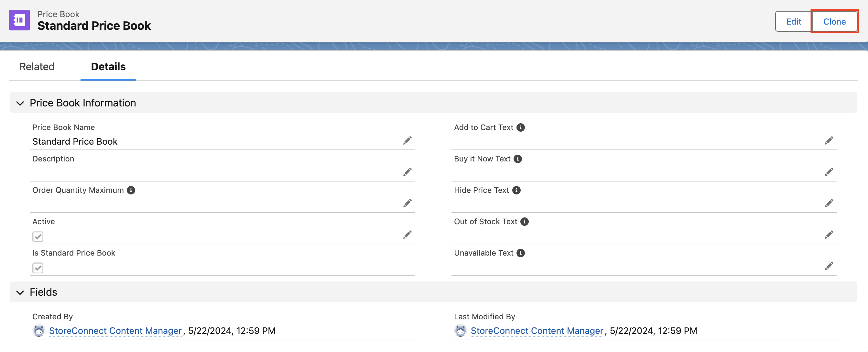Edit Add to Cart Text pencil icon

pyautogui.click(x=829, y=140)
